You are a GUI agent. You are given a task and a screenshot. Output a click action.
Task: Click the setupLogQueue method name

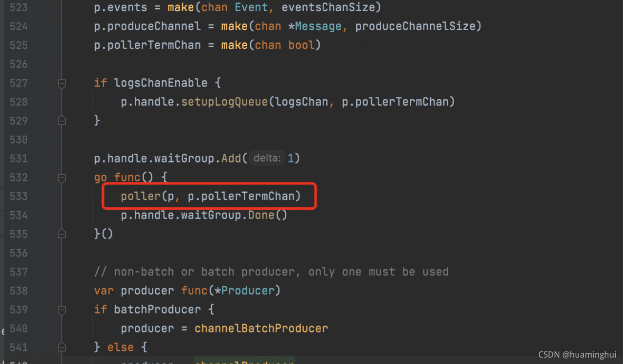224,102
